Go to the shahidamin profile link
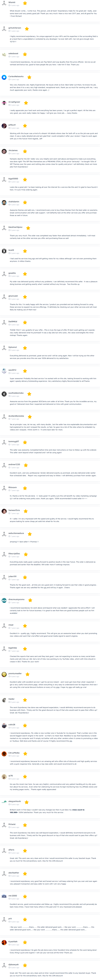The image size is (100, 980). [14, 202]
